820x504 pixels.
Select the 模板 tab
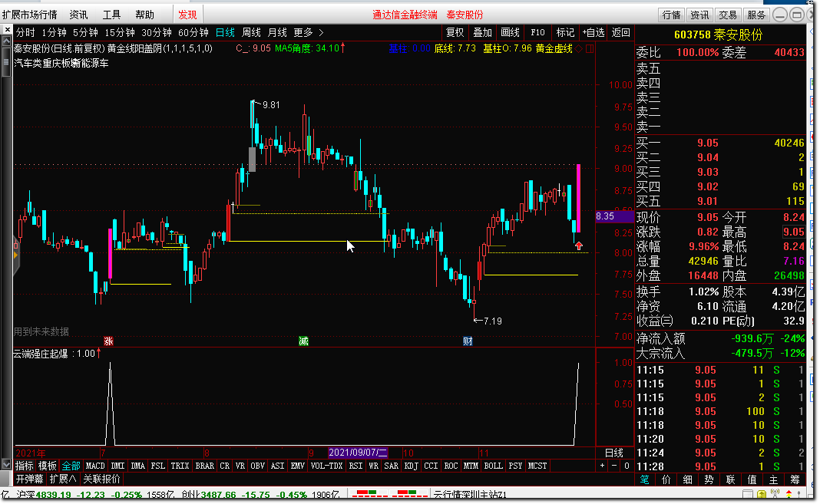(48, 466)
